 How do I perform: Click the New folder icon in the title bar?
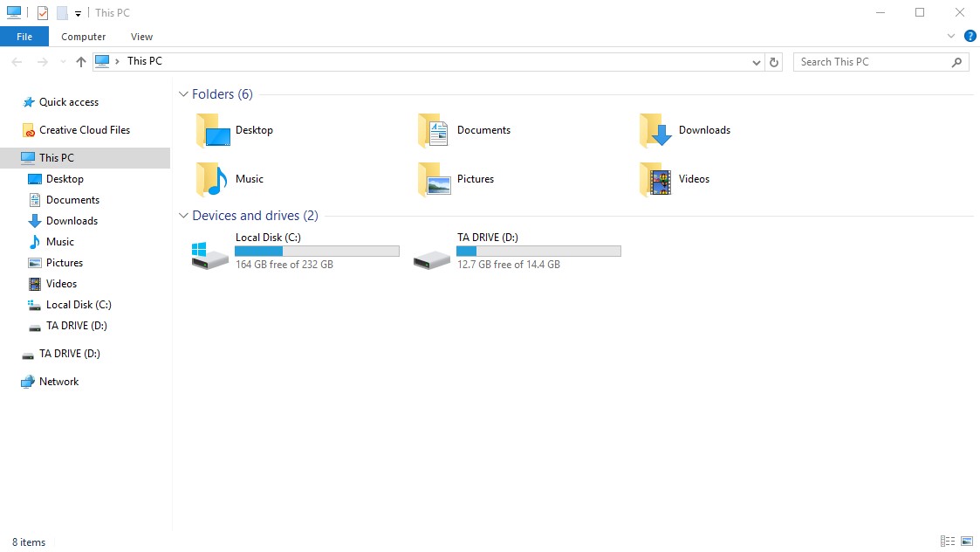point(62,12)
